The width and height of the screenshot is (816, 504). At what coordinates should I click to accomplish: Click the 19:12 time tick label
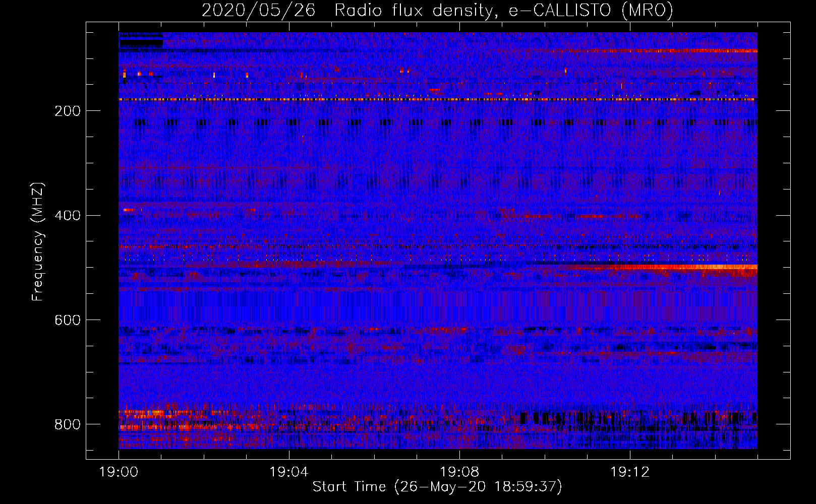630,472
